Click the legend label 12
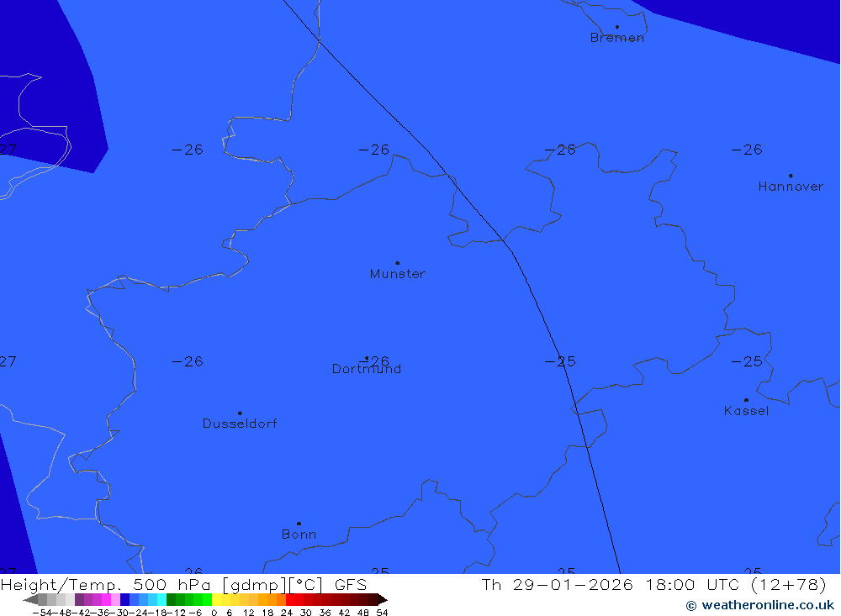The width and height of the screenshot is (841, 616). point(248,613)
